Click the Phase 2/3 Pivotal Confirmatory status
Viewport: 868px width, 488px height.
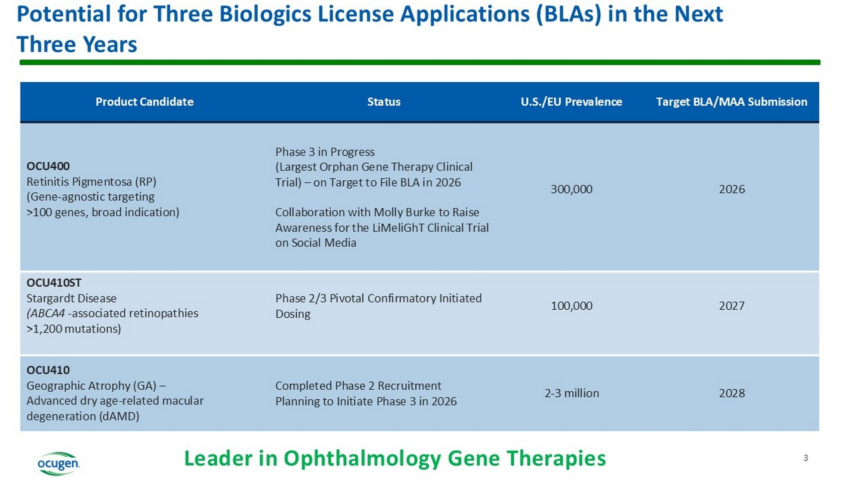point(378,298)
